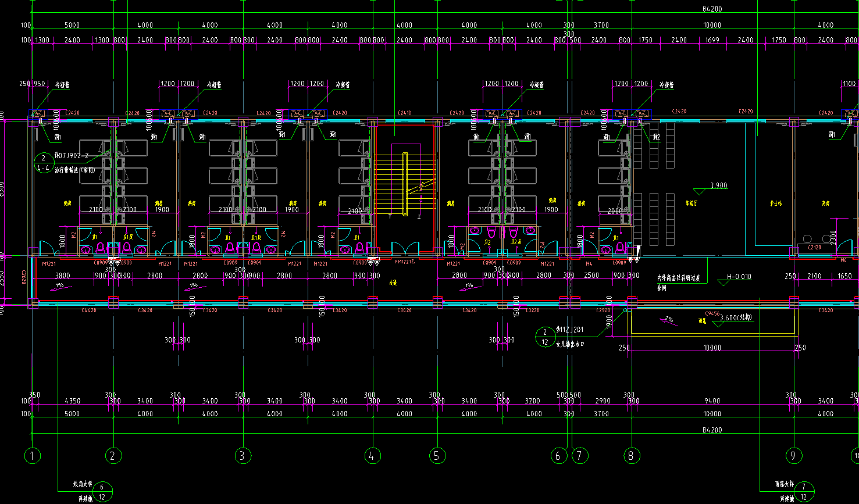
Task: Select the 3.600(结构) elevation text
Action: [x=736, y=318]
